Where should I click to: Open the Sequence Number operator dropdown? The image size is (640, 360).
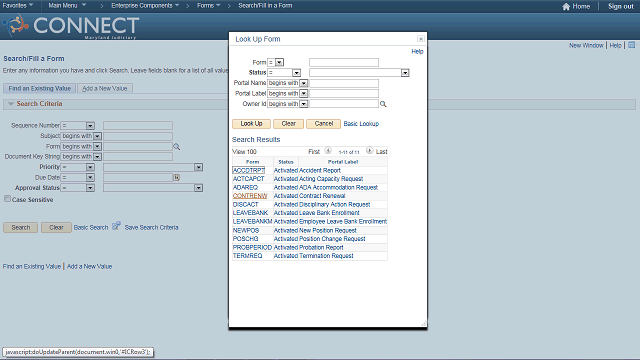[90, 126]
